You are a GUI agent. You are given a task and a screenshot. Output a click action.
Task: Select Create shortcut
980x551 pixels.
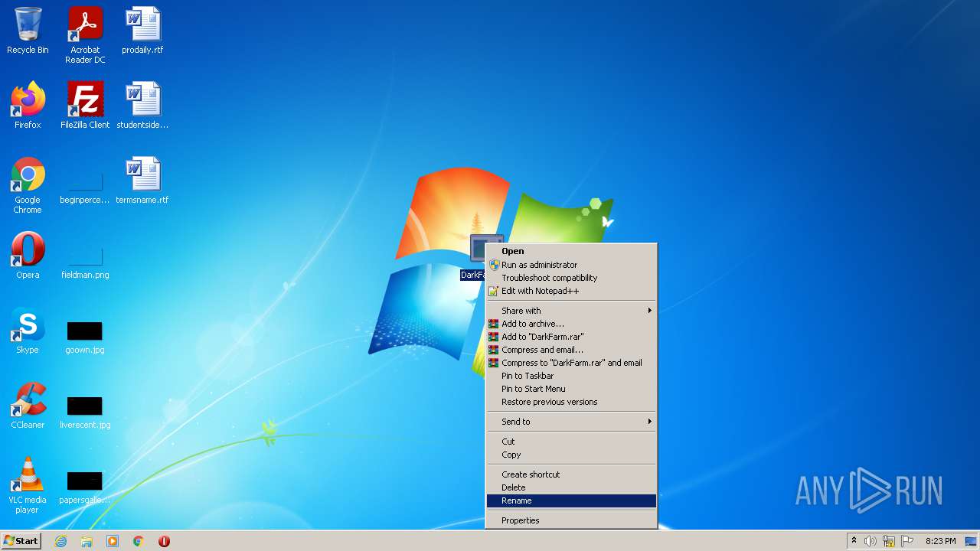(572, 474)
